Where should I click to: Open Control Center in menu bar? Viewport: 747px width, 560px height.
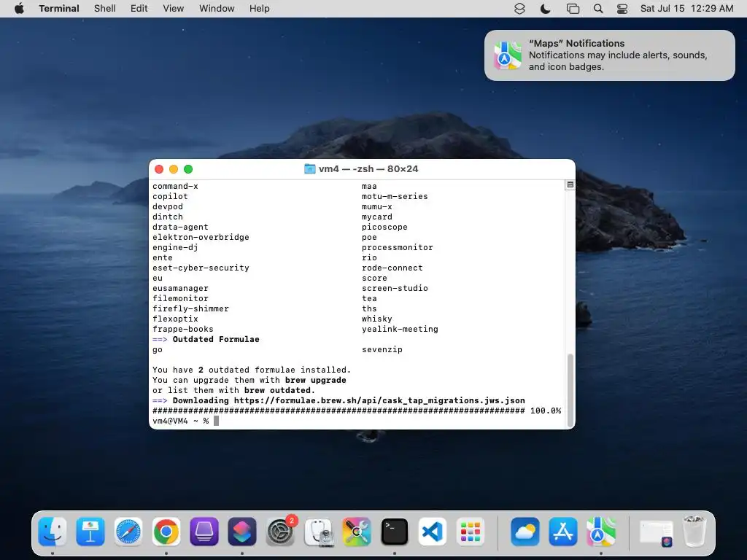pyautogui.click(x=622, y=9)
